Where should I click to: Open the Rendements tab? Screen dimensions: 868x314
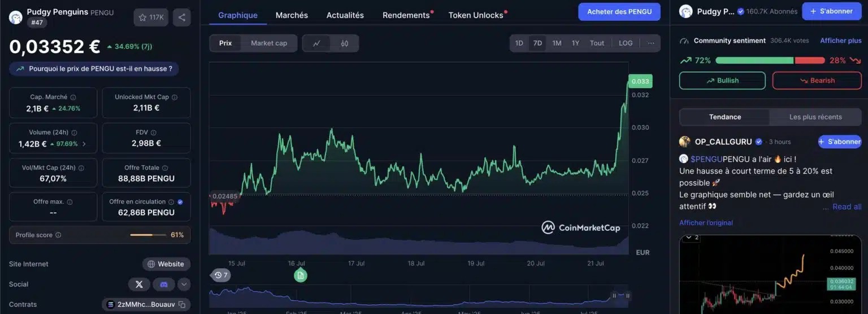(406, 15)
